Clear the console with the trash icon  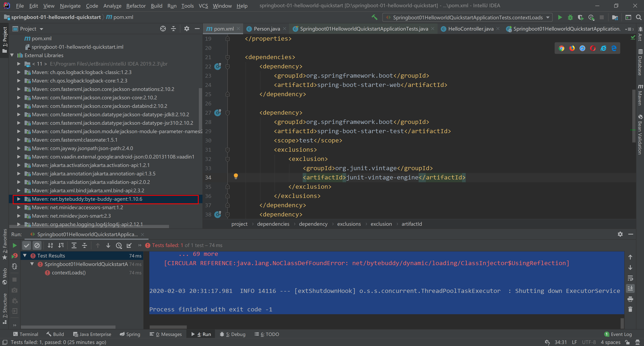pyautogui.click(x=630, y=309)
